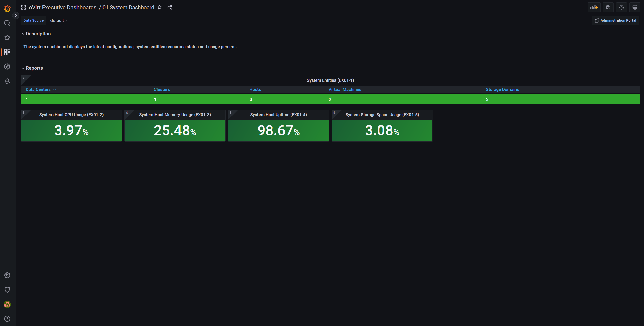Open System Host Uptime panel title menu
The height and width of the screenshot is (326, 644).
click(278, 115)
